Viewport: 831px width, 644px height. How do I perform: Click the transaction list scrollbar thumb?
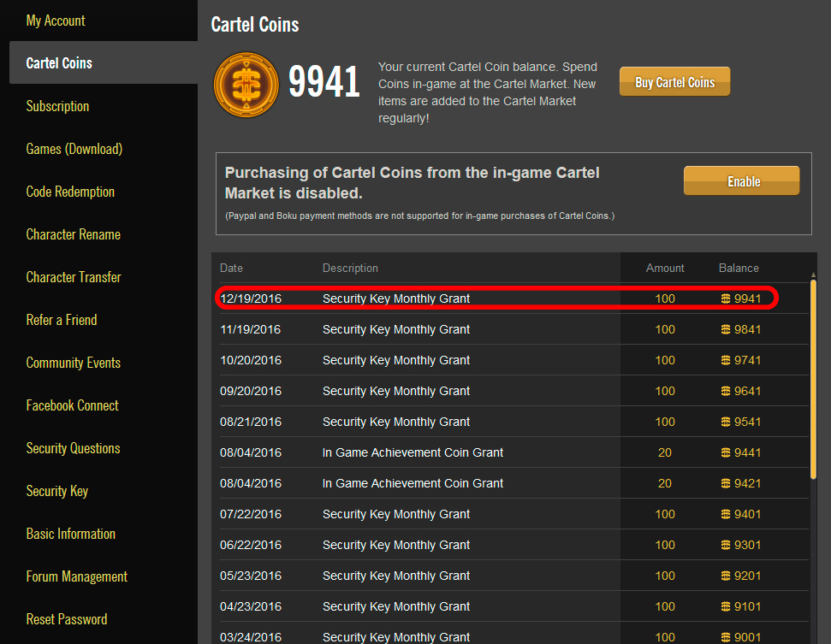(813, 380)
